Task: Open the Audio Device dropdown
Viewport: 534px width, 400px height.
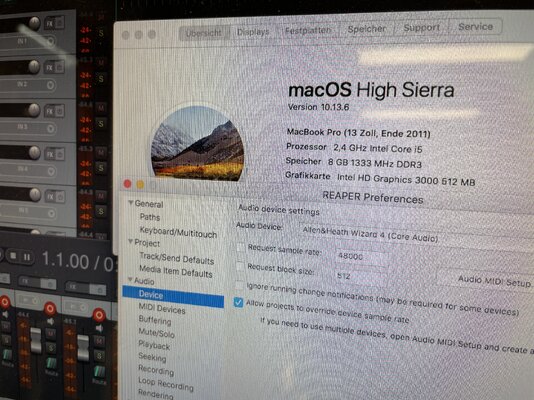Action: 416,236
